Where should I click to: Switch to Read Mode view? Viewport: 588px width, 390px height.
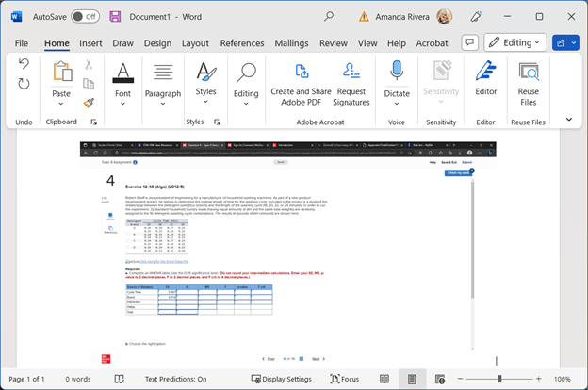(384, 379)
